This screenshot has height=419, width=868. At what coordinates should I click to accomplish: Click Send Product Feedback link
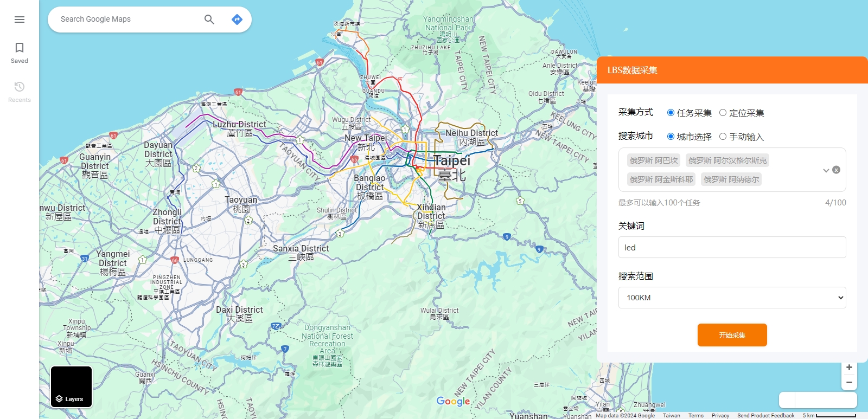pyautogui.click(x=765, y=416)
